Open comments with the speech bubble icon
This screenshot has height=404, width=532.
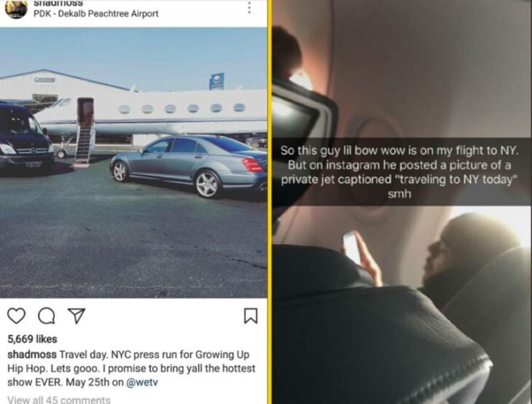[x=47, y=316]
